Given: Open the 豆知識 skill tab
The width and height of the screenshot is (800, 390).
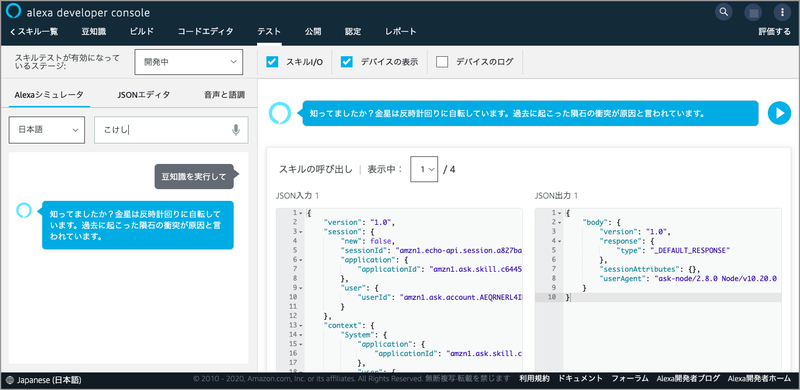Looking at the screenshot, I should click(94, 32).
